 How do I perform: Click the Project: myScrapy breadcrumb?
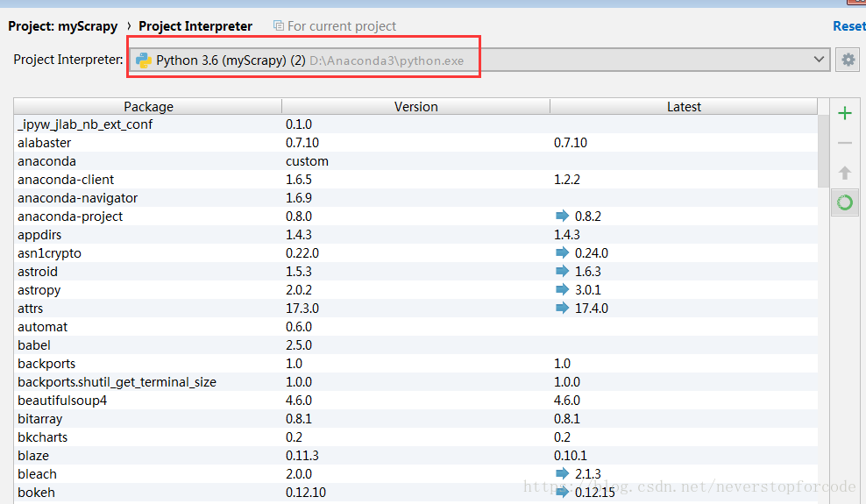coord(63,26)
